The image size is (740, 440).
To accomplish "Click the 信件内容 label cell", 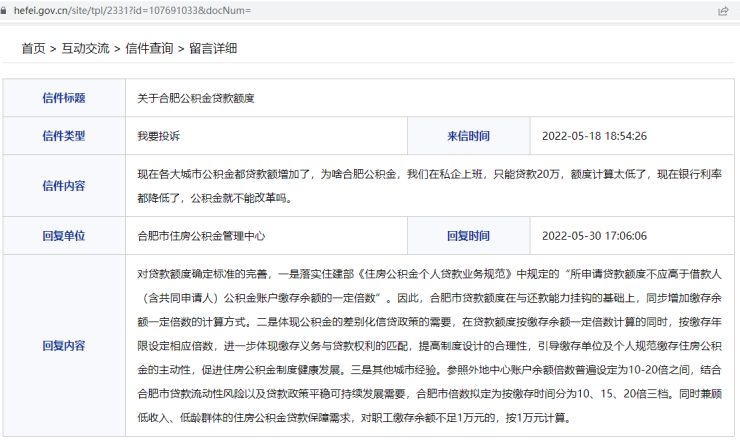I will point(63,185).
